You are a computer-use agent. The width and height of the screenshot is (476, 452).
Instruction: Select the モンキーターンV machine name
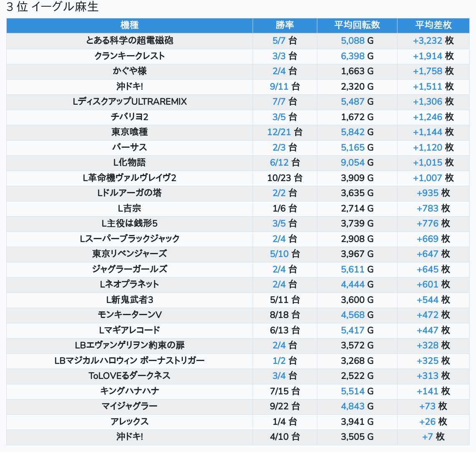point(129,315)
